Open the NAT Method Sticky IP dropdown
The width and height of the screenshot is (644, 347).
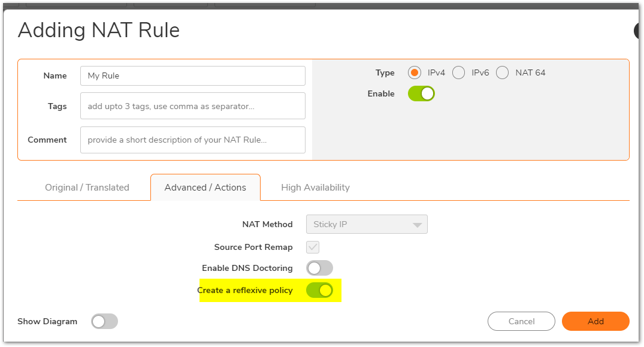pyautogui.click(x=367, y=224)
